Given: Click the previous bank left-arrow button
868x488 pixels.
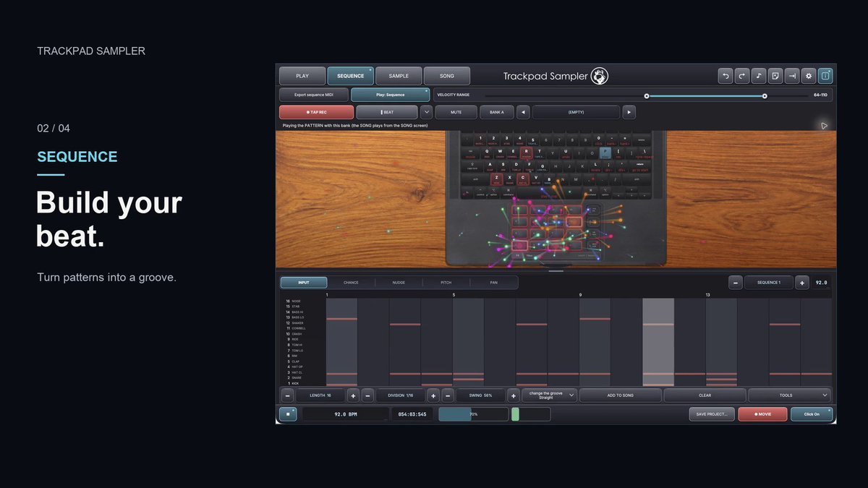Looking at the screenshot, I should coord(523,112).
